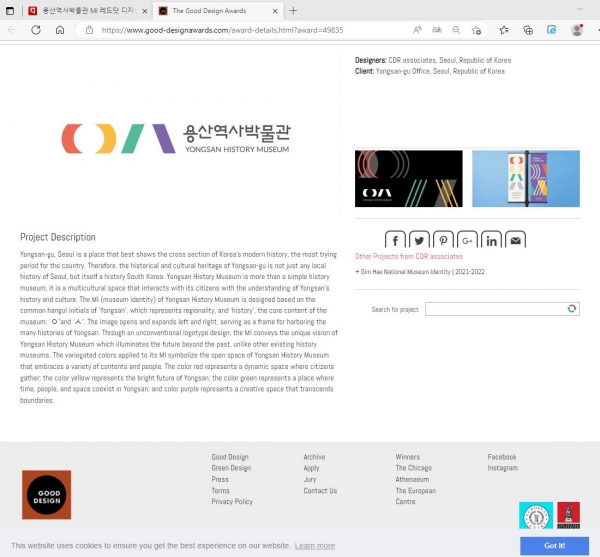Click the Client: Yongsan-gu Office line

click(430, 71)
